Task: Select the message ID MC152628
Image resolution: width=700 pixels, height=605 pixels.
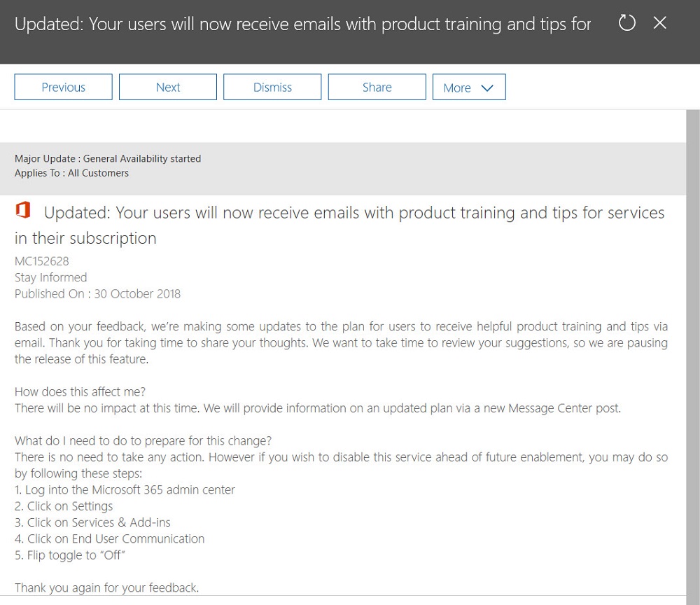Action: click(x=42, y=262)
